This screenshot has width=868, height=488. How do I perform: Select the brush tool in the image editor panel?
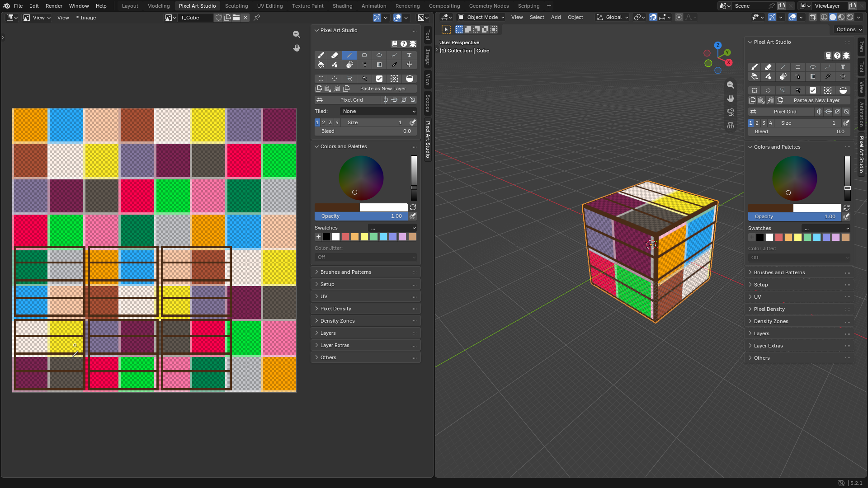pyautogui.click(x=321, y=55)
